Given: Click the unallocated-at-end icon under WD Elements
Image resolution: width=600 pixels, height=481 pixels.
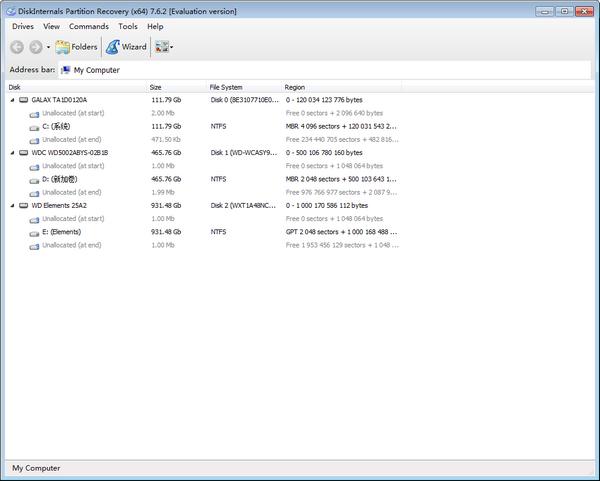Looking at the screenshot, I should pyautogui.click(x=34, y=246).
